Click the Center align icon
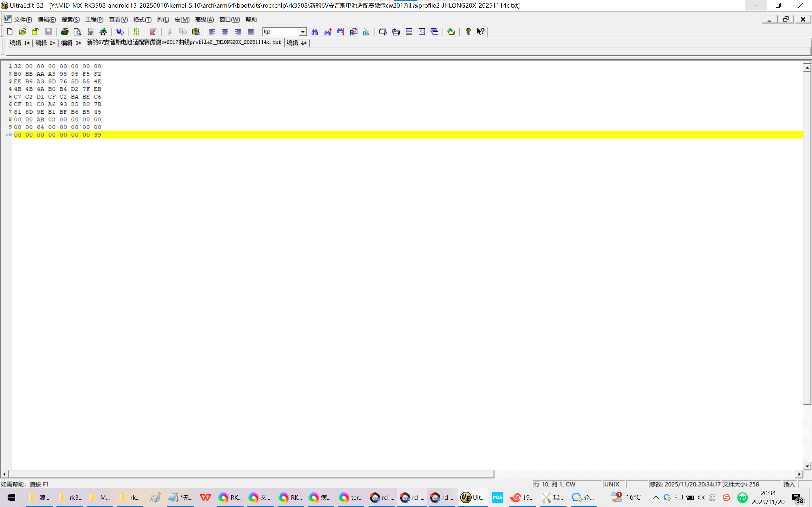812x507 pixels. click(225, 31)
